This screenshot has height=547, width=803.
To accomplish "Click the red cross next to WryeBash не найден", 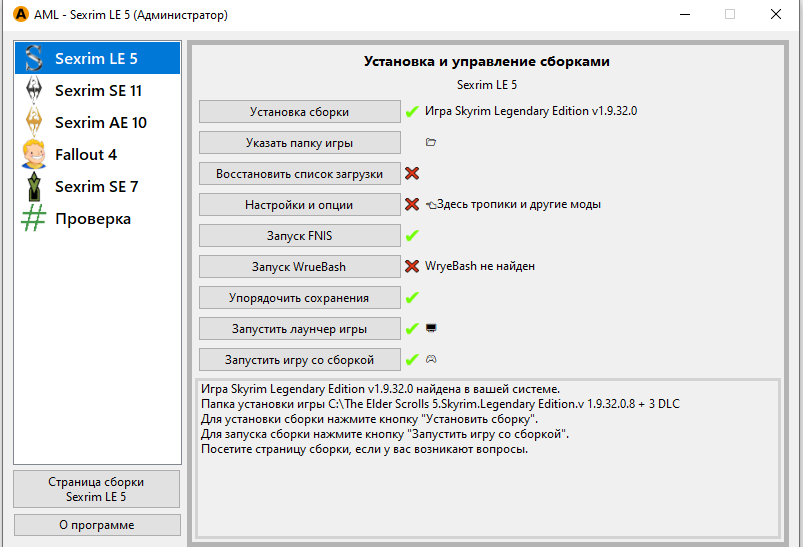I will coord(411,266).
